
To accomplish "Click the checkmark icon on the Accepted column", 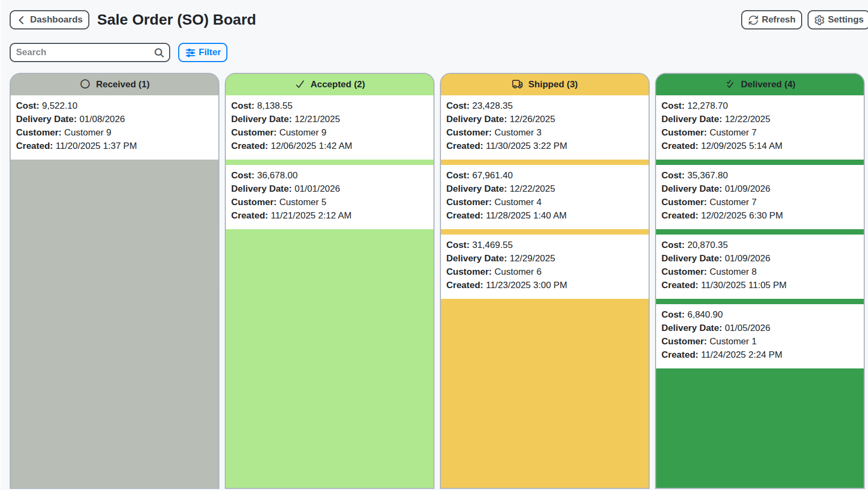I will tap(299, 84).
